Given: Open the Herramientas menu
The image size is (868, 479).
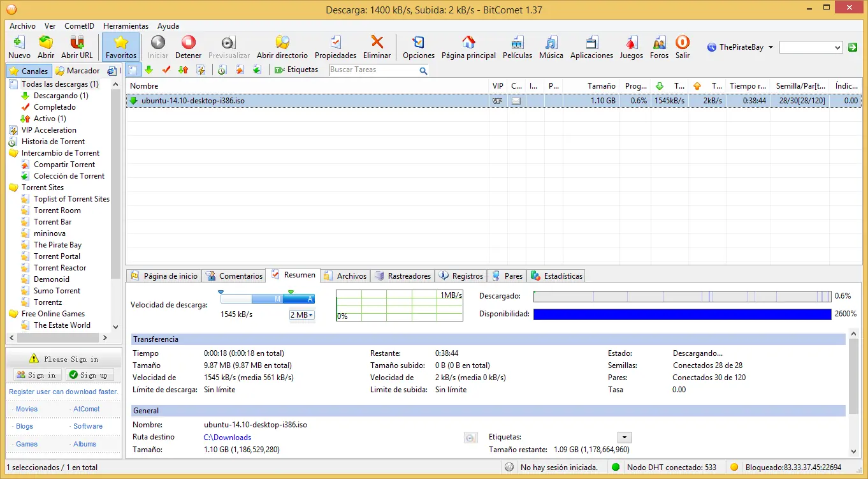Looking at the screenshot, I should click(126, 26).
